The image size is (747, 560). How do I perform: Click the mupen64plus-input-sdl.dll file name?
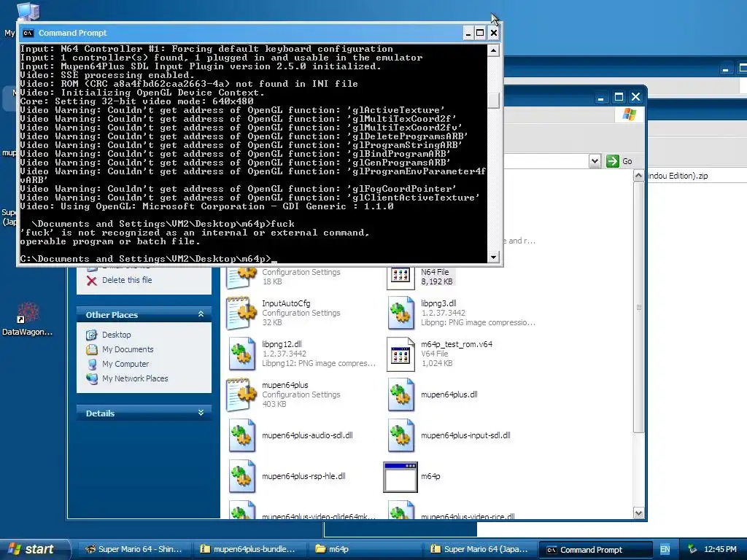point(465,435)
